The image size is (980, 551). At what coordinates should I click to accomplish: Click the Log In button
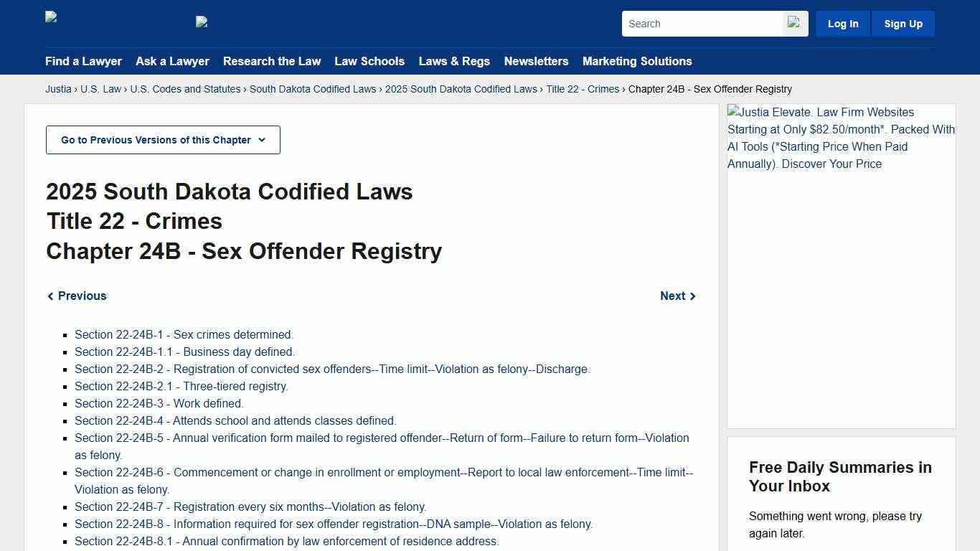(842, 23)
